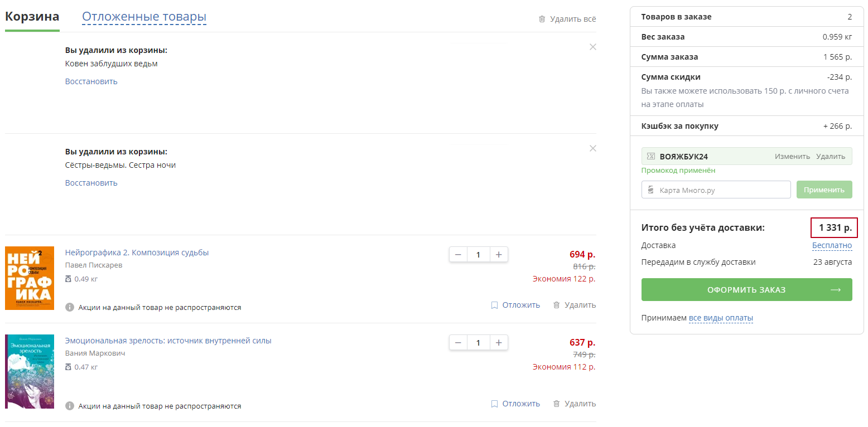Click the bookmark Отложить icon for Нейрографика 2
This screenshot has height=427, width=868.
[x=494, y=305]
